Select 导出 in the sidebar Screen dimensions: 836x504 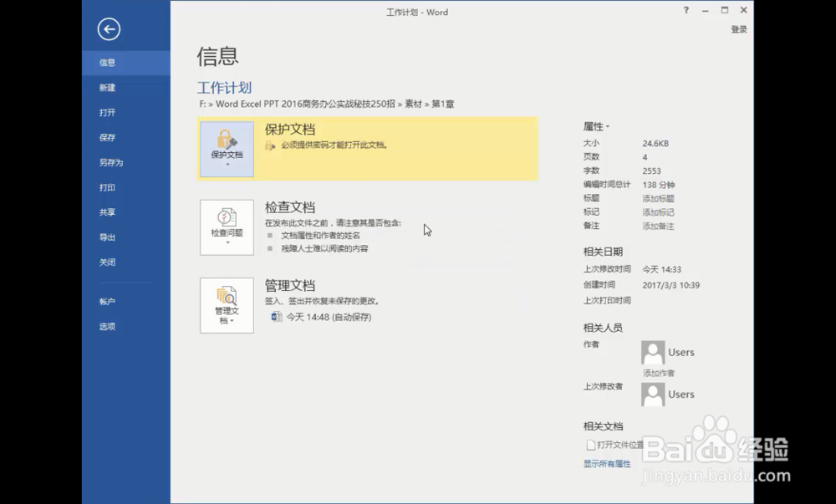pyautogui.click(x=107, y=237)
